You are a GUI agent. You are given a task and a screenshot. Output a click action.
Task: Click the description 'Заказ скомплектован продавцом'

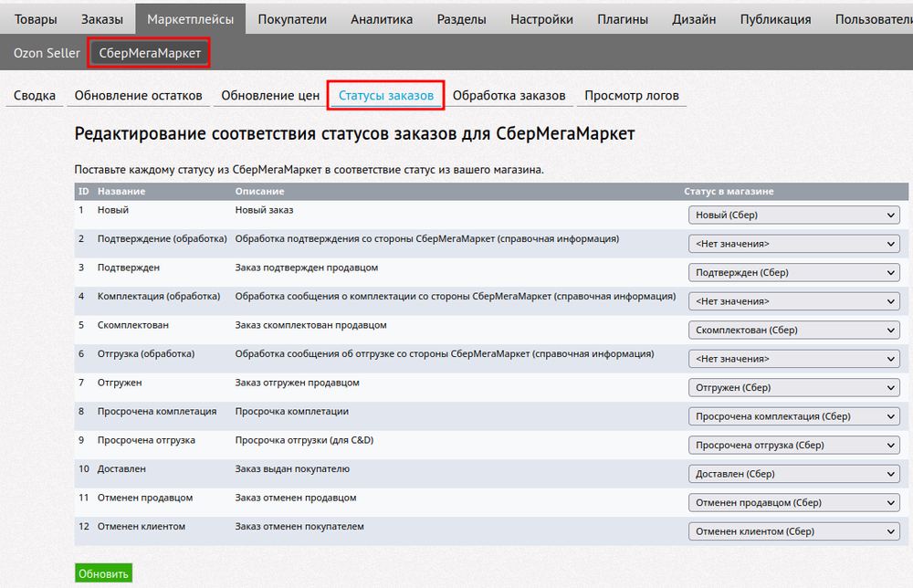pos(311,325)
